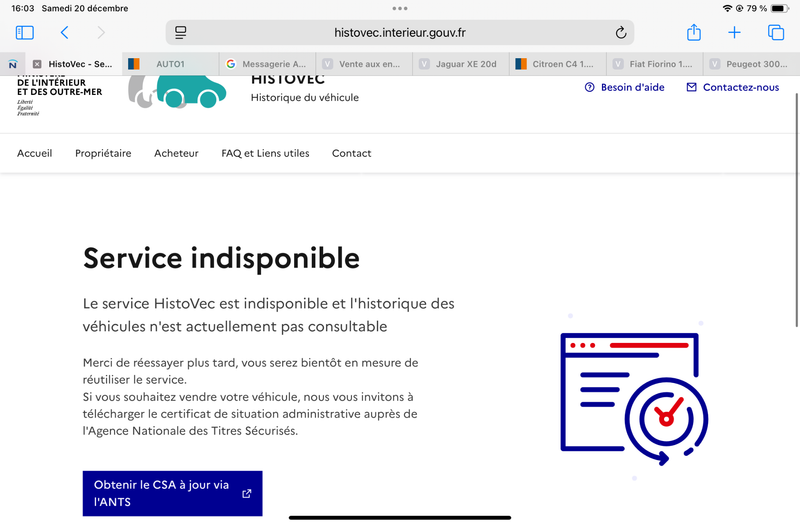Reload the HistoVec page
This screenshot has height=525, width=800.
coord(620,33)
